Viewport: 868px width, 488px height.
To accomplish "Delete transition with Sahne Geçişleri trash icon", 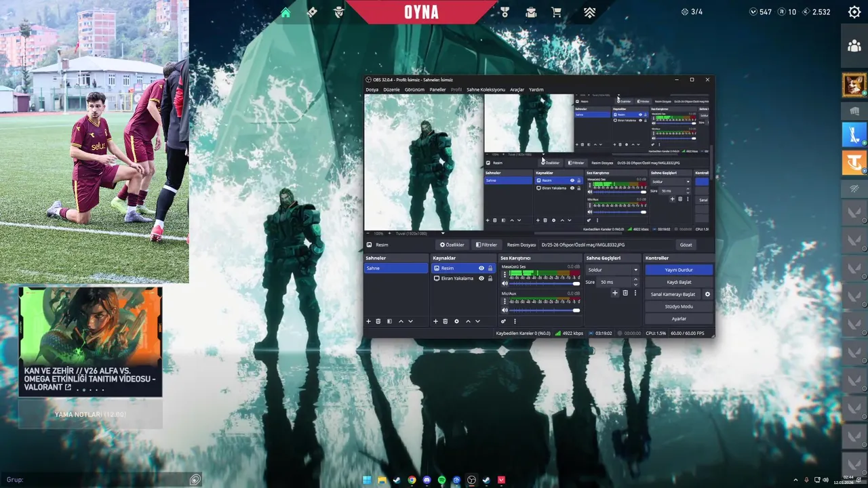I will click(x=625, y=293).
